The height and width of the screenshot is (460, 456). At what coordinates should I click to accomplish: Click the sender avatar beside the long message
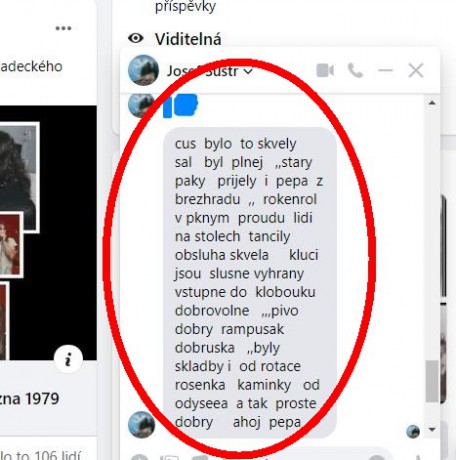tap(141, 424)
